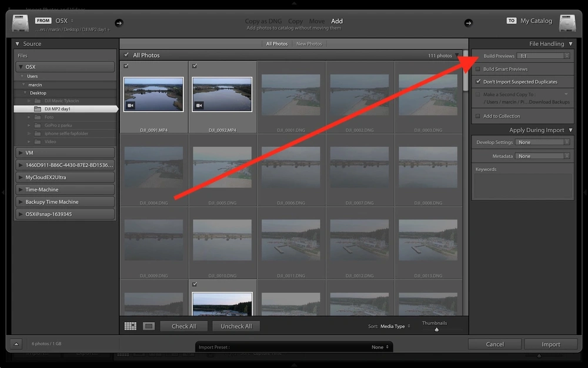This screenshot has width=588, height=368.
Task: Enable Build Smart Previews checkbox
Action: tap(477, 69)
